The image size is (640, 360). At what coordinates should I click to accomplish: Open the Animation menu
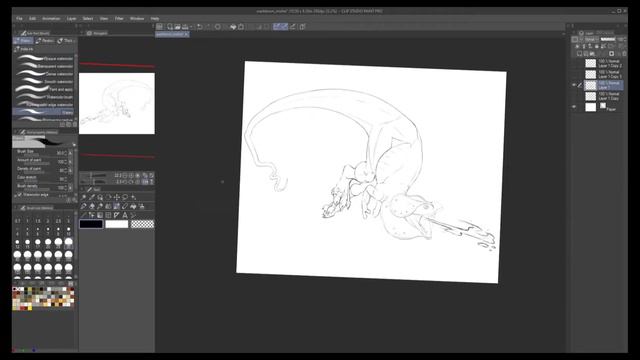coord(51,19)
